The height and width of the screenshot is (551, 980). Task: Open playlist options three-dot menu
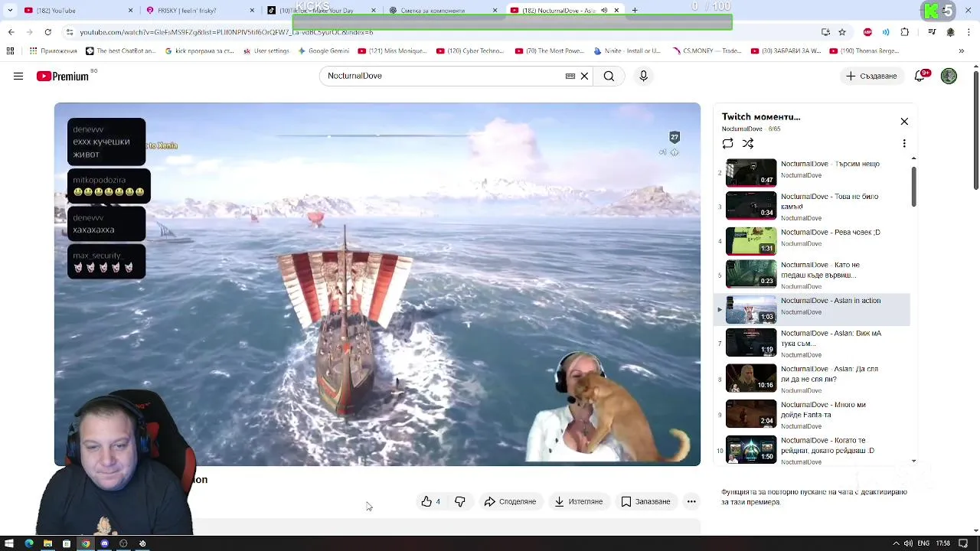(904, 143)
